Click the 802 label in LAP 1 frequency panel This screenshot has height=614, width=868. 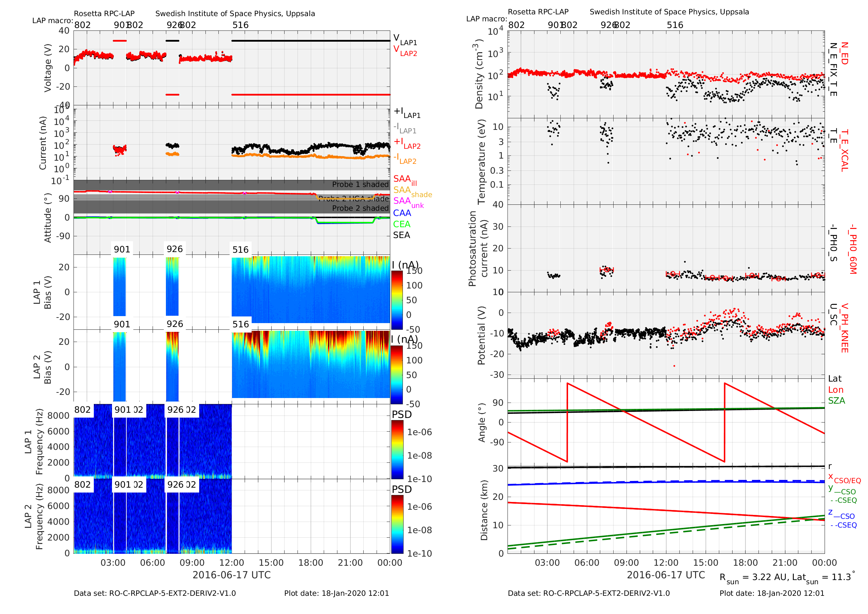point(82,410)
